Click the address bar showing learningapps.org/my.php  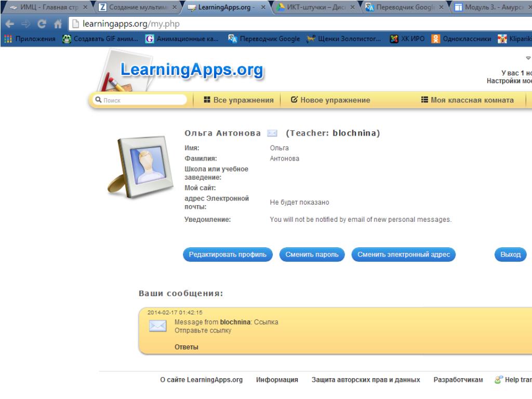click(300, 24)
